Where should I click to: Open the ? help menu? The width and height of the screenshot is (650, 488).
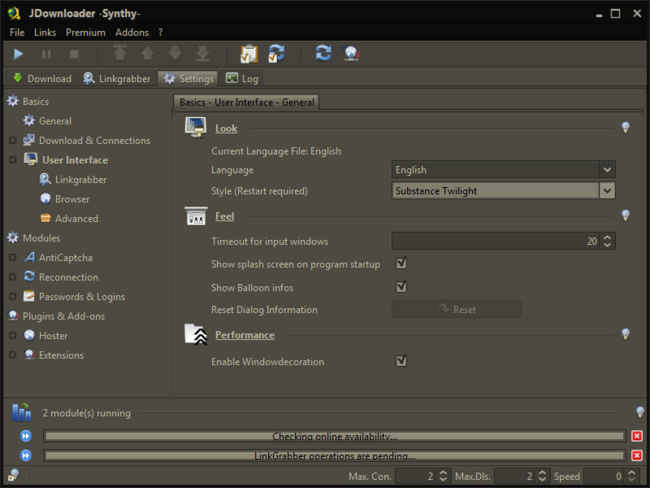point(160,32)
